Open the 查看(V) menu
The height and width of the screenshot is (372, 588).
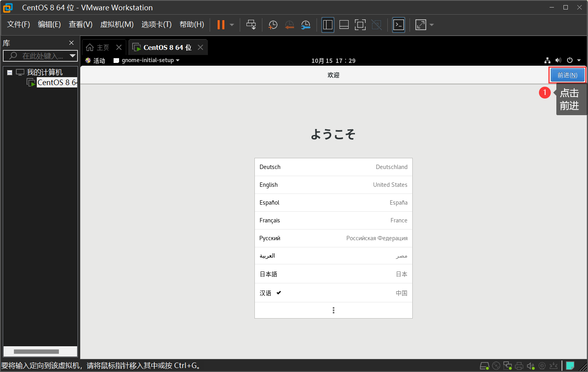tap(81, 25)
